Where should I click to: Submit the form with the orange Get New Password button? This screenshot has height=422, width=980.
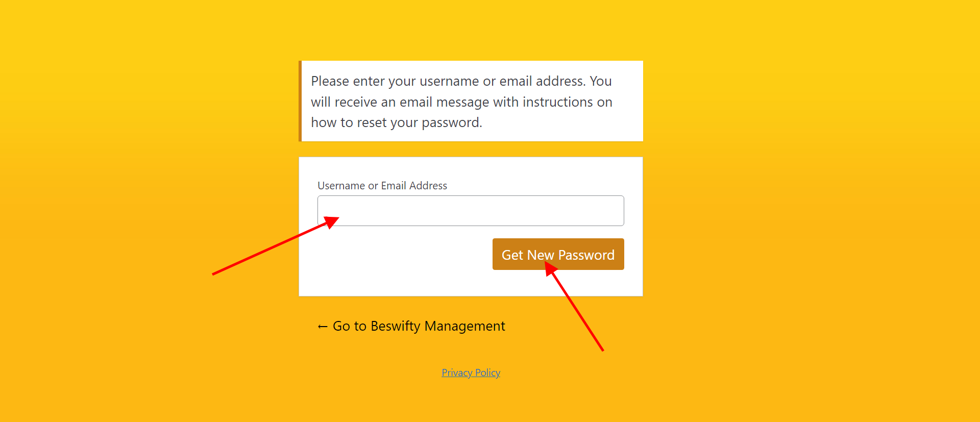[x=558, y=254]
